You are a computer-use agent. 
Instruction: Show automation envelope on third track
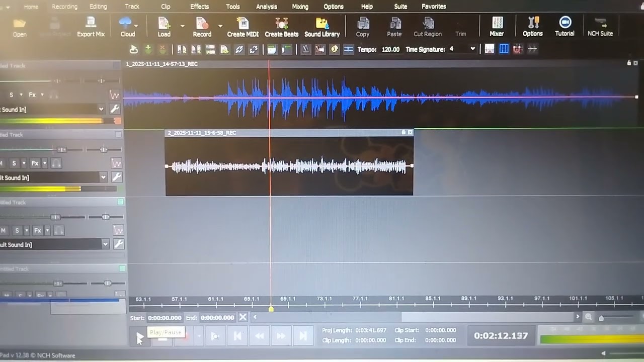tap(118, 230)
